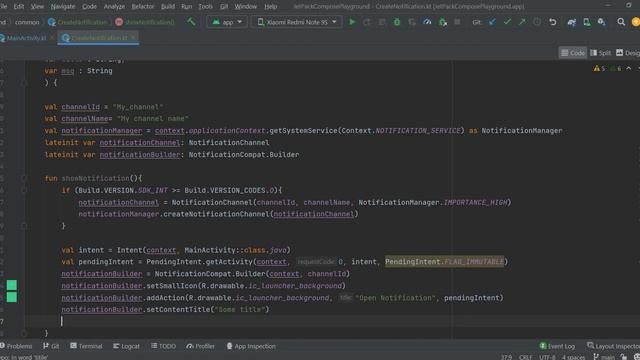
Task: Switch editor to Code view mode
Action: coord(573,53)
